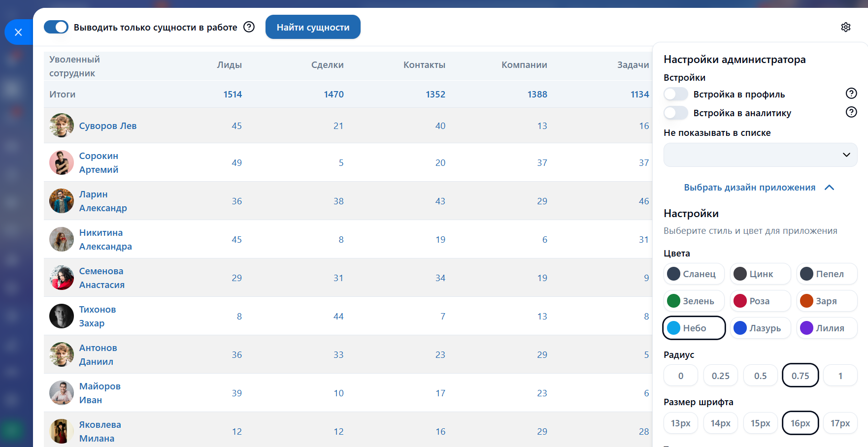Click the Сделки column header
868x447 pixels.
[x=327, y=65]
